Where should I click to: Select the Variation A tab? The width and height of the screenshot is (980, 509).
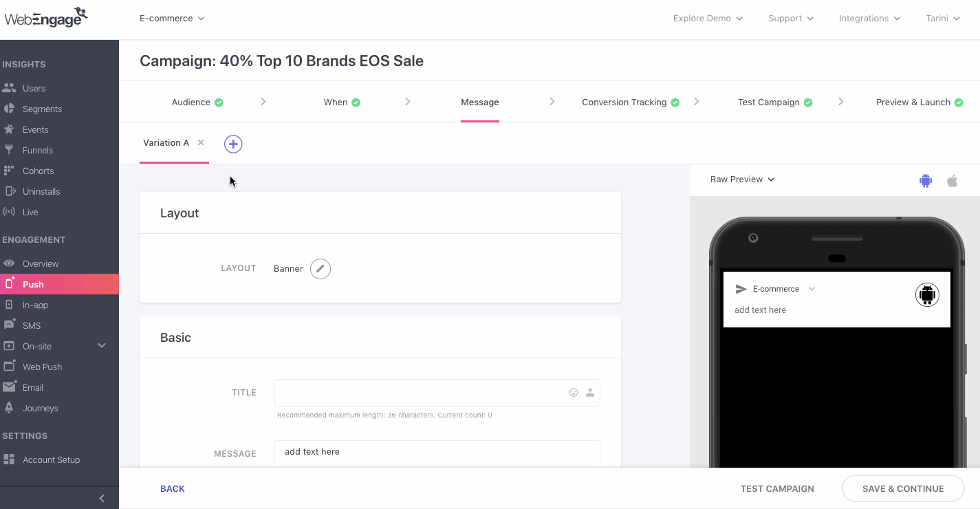[166, 143]
